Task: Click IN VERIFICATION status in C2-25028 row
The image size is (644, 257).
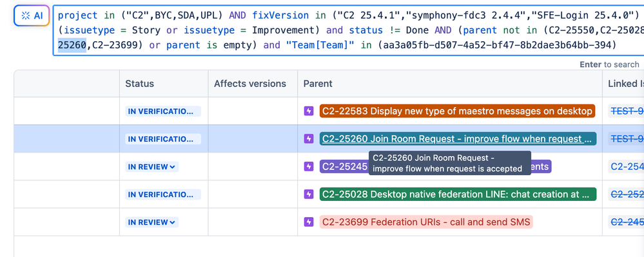Action: click(x=163, y=195)
